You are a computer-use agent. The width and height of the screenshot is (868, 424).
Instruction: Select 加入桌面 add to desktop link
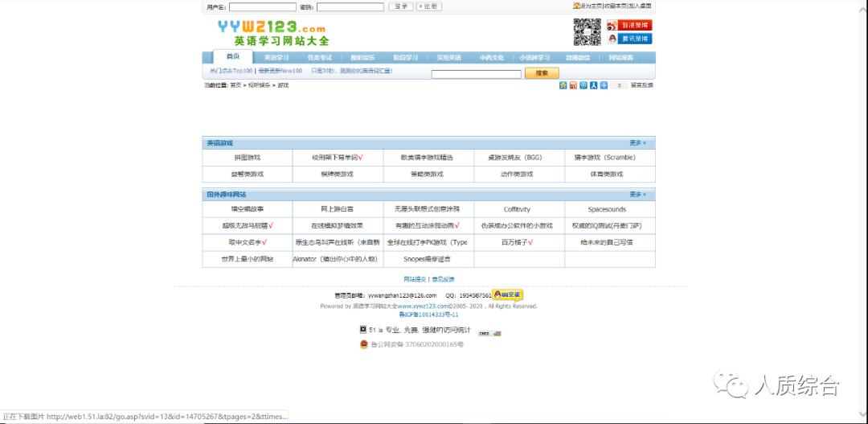[x=641, y=6]
